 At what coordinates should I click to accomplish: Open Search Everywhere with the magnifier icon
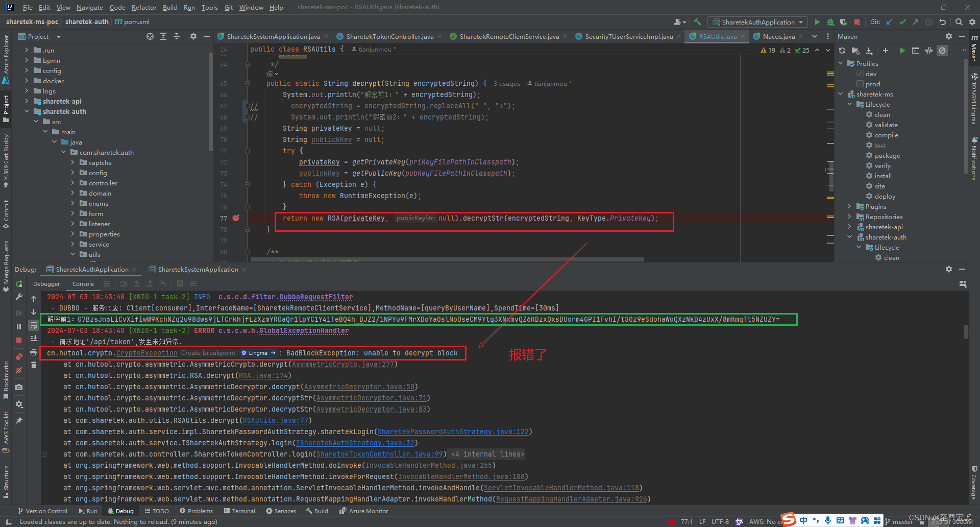pos(959,22)
